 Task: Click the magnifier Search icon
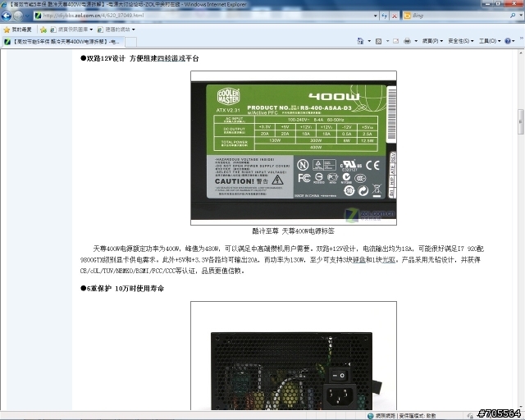click(513, 16)
